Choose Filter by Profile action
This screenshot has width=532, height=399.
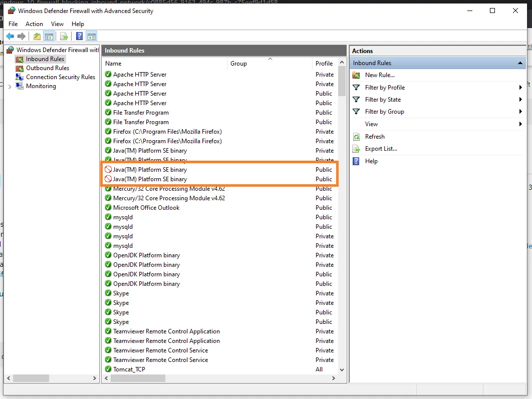coord(385,88)
